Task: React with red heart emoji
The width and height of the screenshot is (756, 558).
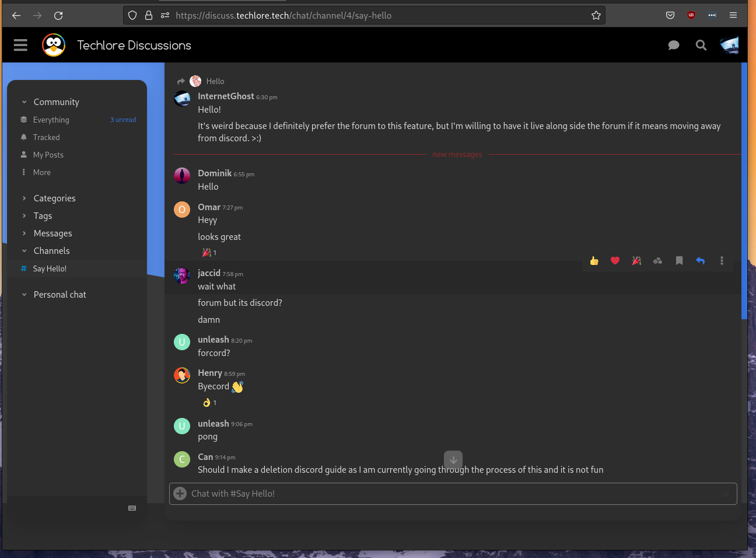Action: (x=615, y=261)
